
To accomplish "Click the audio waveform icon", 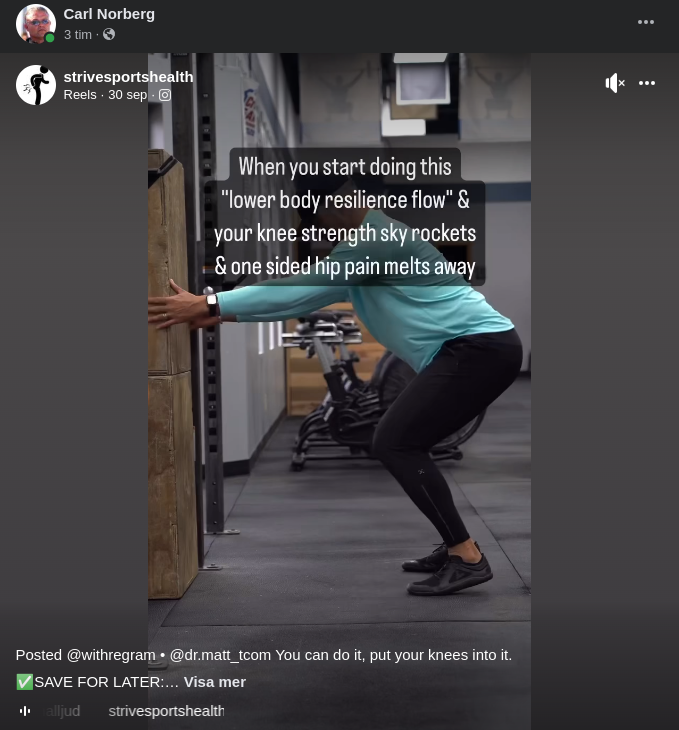I will [25, 711].
